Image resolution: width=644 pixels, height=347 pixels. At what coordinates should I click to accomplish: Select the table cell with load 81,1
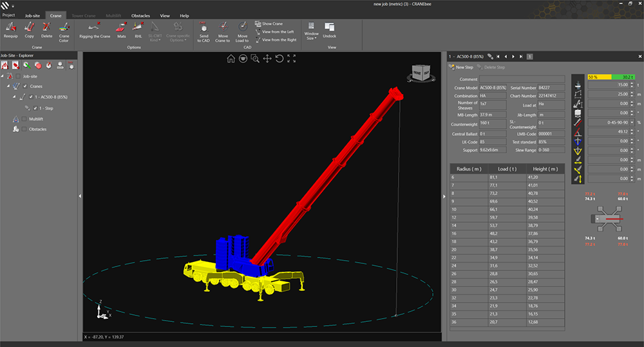(x=507, y=178)
